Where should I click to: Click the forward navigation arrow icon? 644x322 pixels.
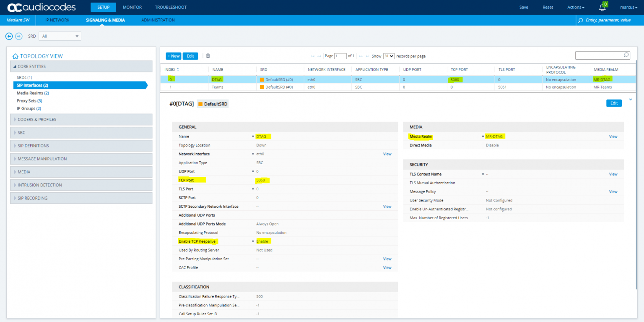coord(19,36)
